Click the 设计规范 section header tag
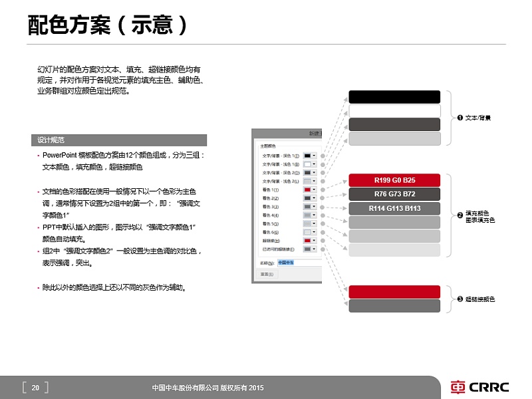This screenshot has height=399, width=532. (x=51, y=140)
